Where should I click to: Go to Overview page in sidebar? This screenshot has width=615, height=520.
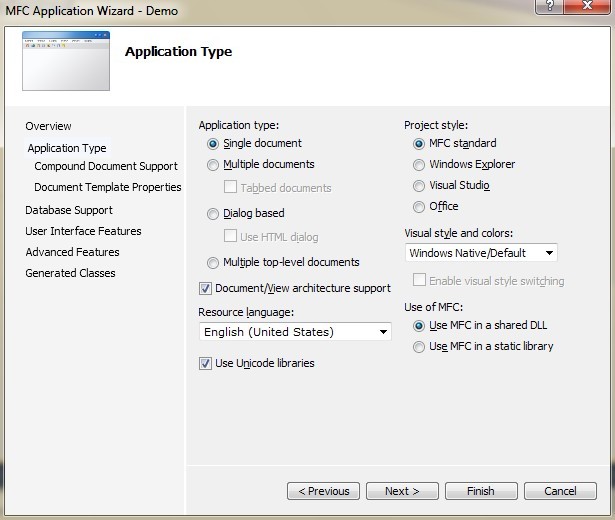[48, 126]
